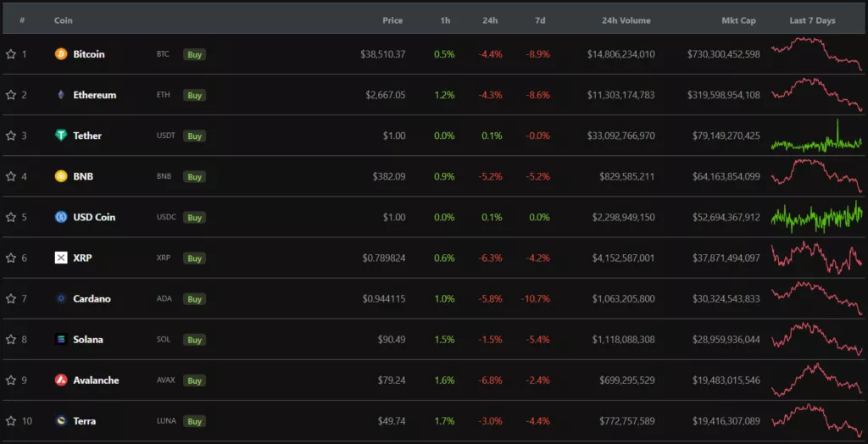
Task: Click the USD Coin blue logo icon
Action: tap(61, 217)
